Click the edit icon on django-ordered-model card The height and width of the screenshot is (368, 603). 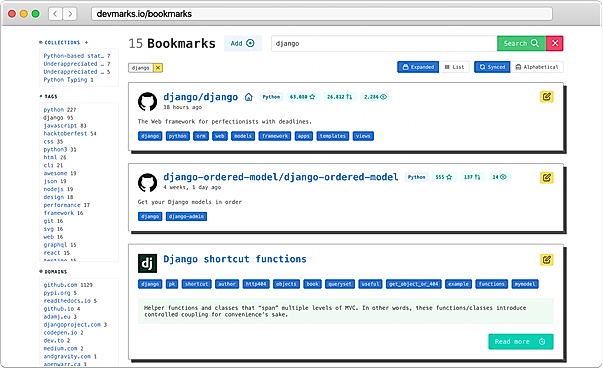coord(546,177)
